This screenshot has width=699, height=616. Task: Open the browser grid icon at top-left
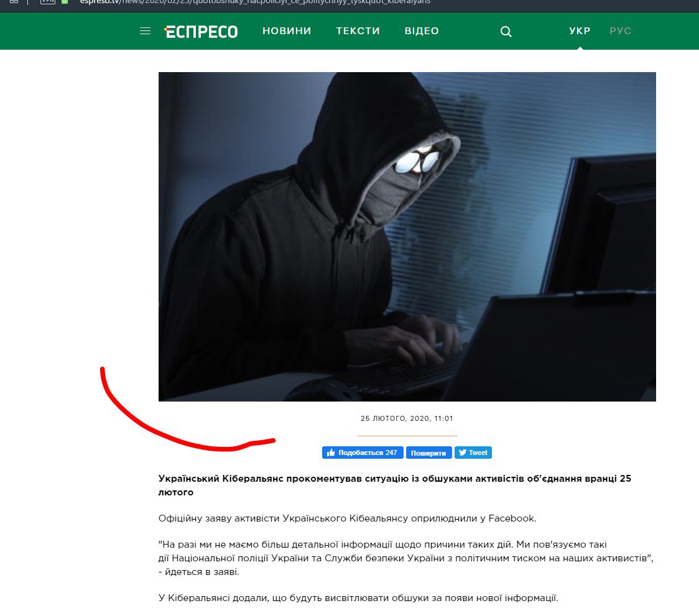click(x=14, y=2)
